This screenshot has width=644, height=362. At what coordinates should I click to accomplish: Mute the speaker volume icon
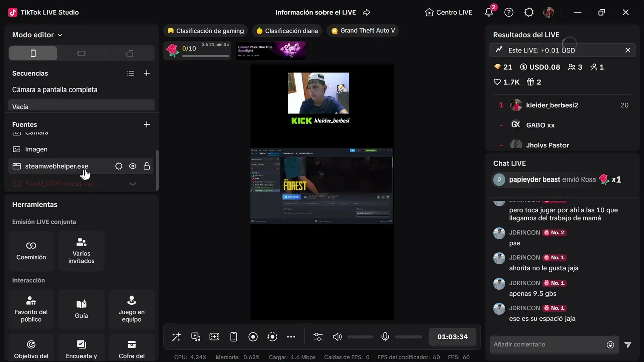click(337, 337)
